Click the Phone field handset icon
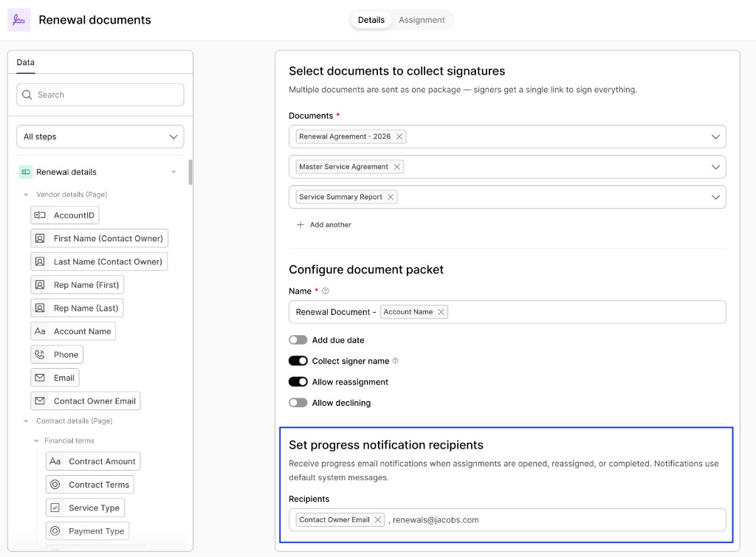Viewport: 756px width, 557px height. pos(40,355)
